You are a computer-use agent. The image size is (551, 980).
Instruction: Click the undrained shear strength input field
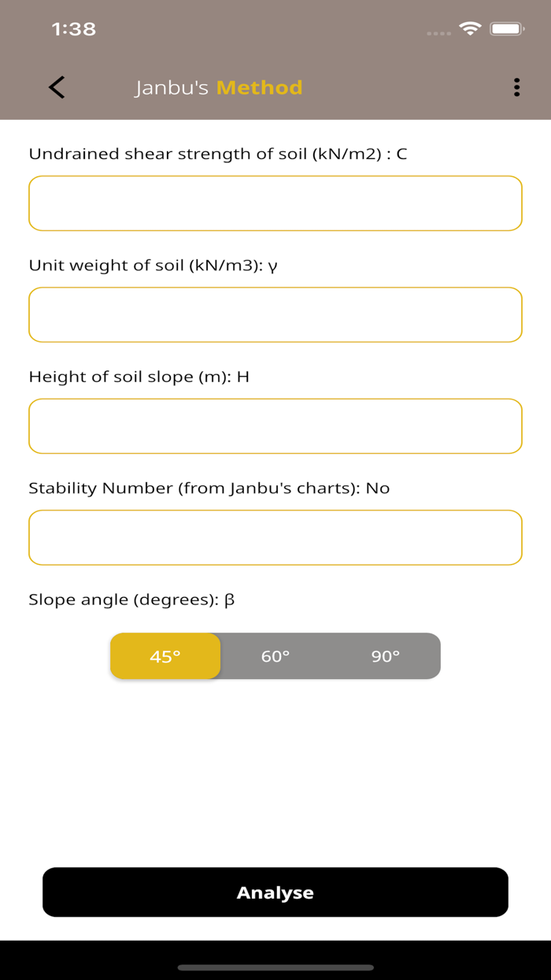[275, 203]
